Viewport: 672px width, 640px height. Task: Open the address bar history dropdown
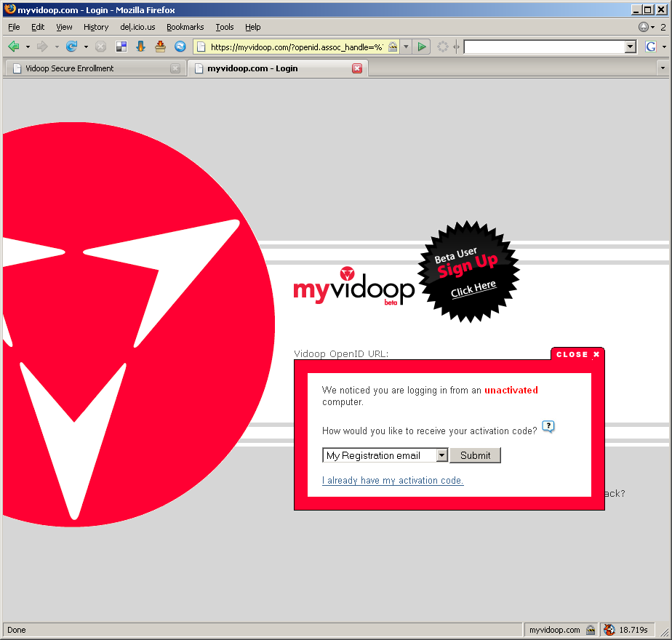[x=406, y=47]
